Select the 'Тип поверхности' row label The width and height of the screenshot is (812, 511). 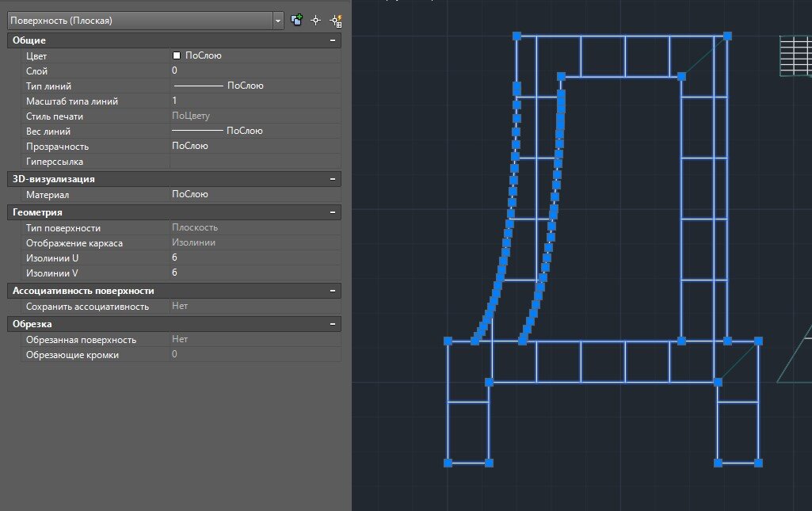[63, 228]
